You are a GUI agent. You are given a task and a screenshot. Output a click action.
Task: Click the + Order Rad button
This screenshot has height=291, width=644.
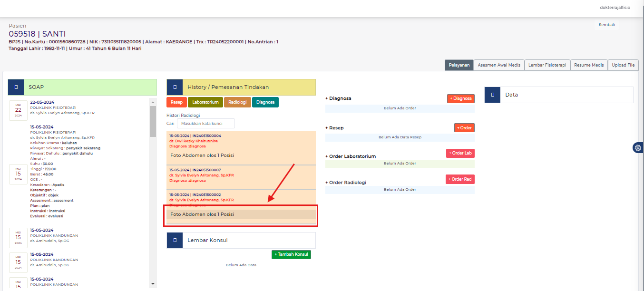(x=460, y=179)
